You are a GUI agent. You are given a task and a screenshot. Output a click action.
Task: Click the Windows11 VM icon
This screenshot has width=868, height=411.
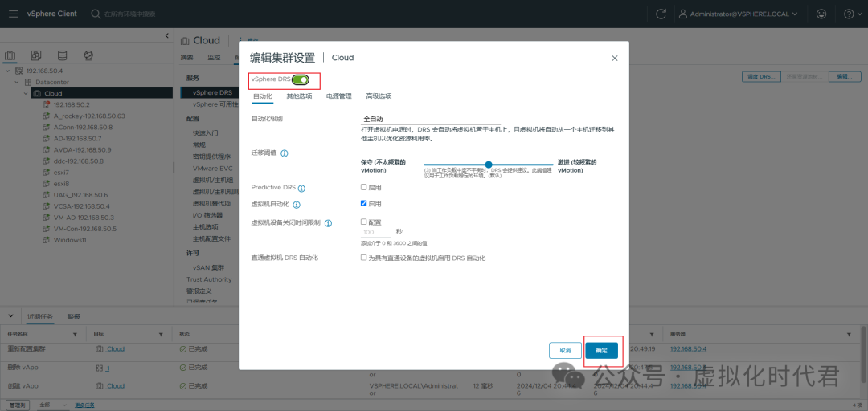47,240
